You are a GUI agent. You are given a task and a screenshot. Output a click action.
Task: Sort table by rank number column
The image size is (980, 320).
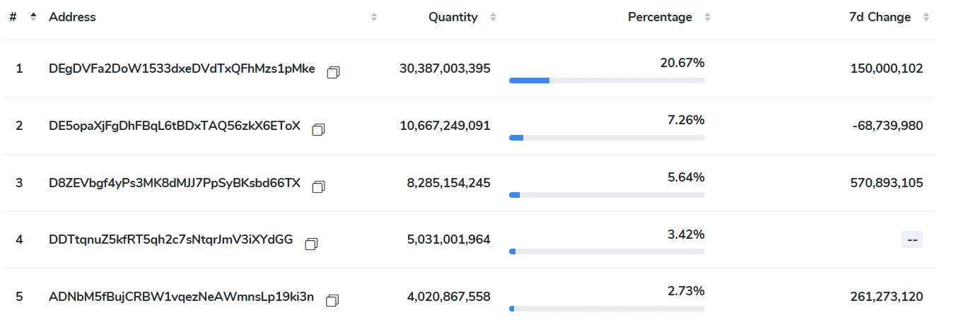tap(33, 17)
